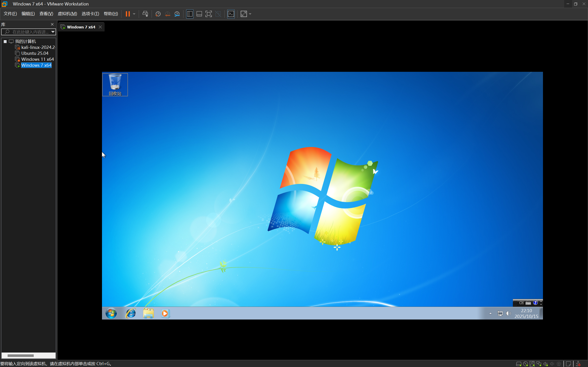Screen dimensions: 588x367
Task: Open Windows Media Player in guest taskbar
Action: tap(165, 313)
